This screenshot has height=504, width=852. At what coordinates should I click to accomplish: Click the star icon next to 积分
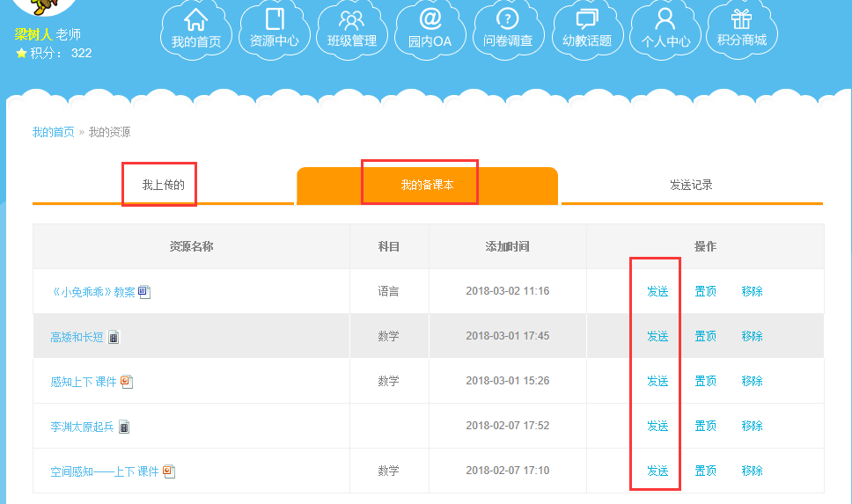click(21, 53)
